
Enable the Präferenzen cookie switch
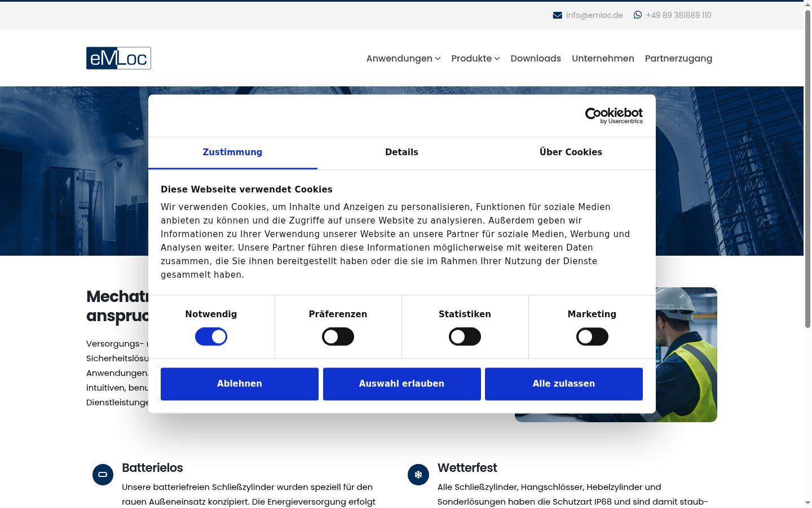click(338, 337)
